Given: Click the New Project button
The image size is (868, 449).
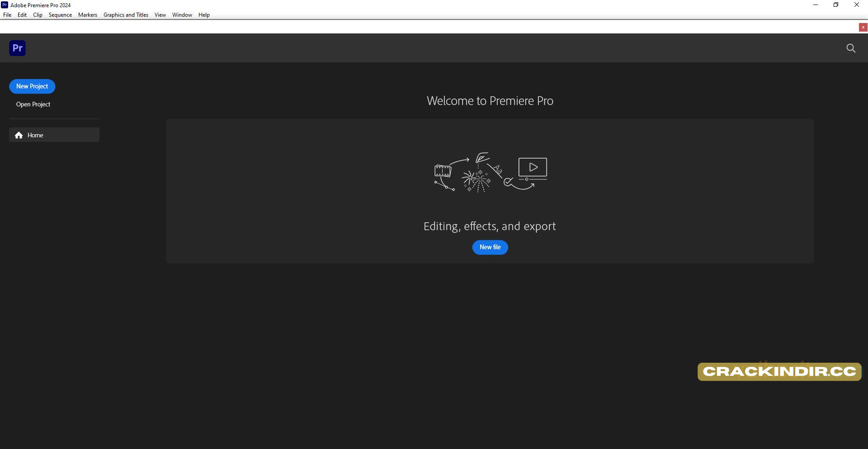Looking at the screenshot, I should [x=32, y=86].
